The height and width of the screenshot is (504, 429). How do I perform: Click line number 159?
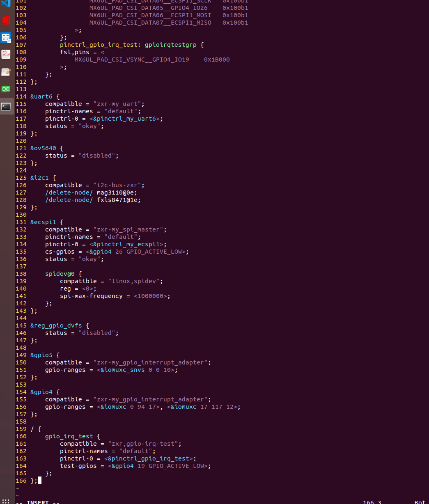click(x=21, y=429)
